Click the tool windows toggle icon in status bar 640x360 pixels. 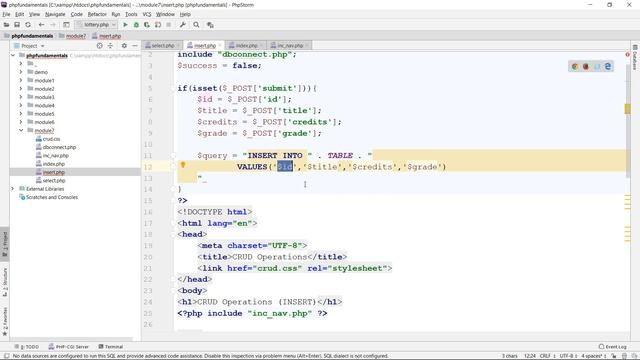pyautogui.click(x=6, y=356)
